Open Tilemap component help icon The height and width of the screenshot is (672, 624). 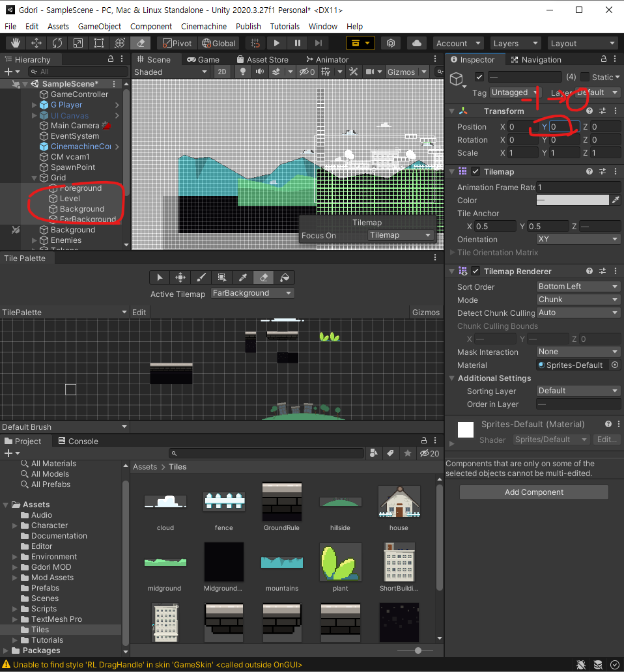[589, 171]
